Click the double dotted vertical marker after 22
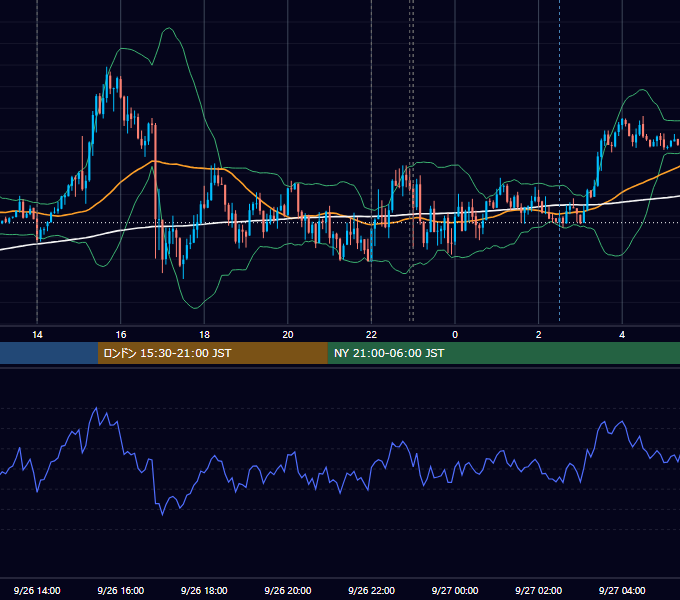 click(x=412, y=160)
